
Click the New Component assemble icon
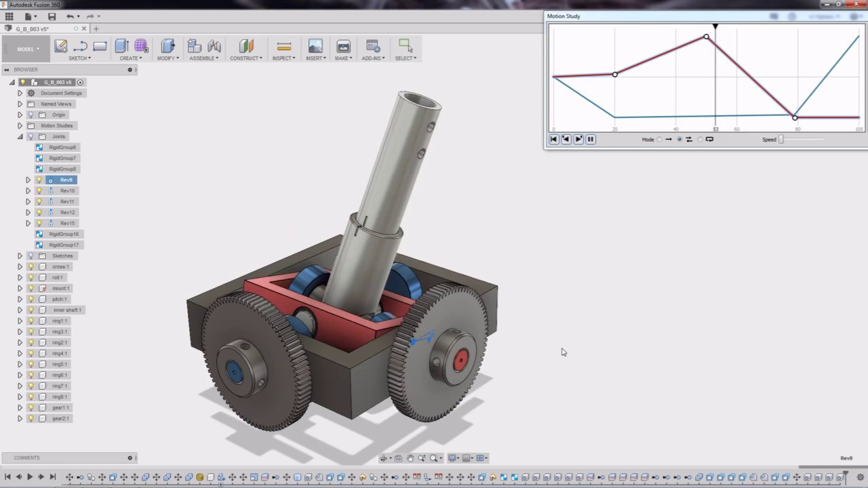(x=194, y=46)
